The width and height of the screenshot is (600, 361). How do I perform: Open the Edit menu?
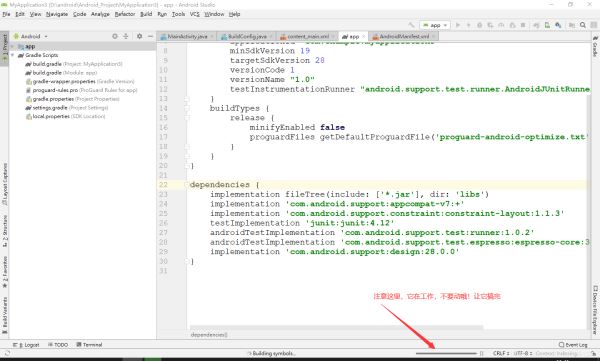(x=20, y=14)
